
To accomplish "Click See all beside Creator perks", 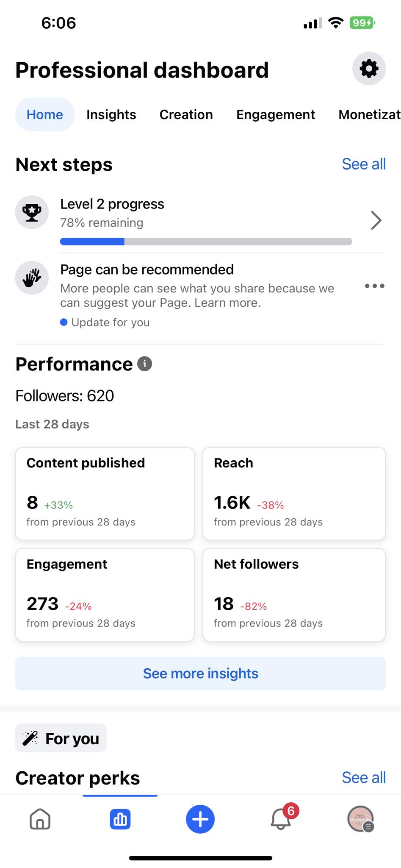I will [x=364, y=778].
